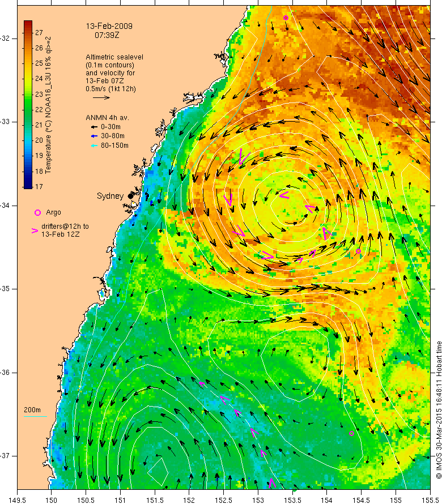442x504 pixels.
Task: Click the 0.5m/s velocity scale arrow
Action: (101, 97)
